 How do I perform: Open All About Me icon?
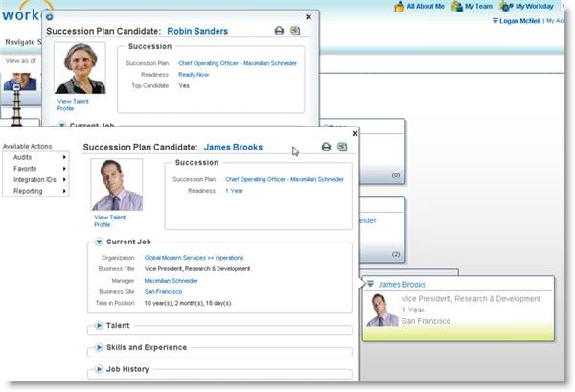(x=400, y=7)
